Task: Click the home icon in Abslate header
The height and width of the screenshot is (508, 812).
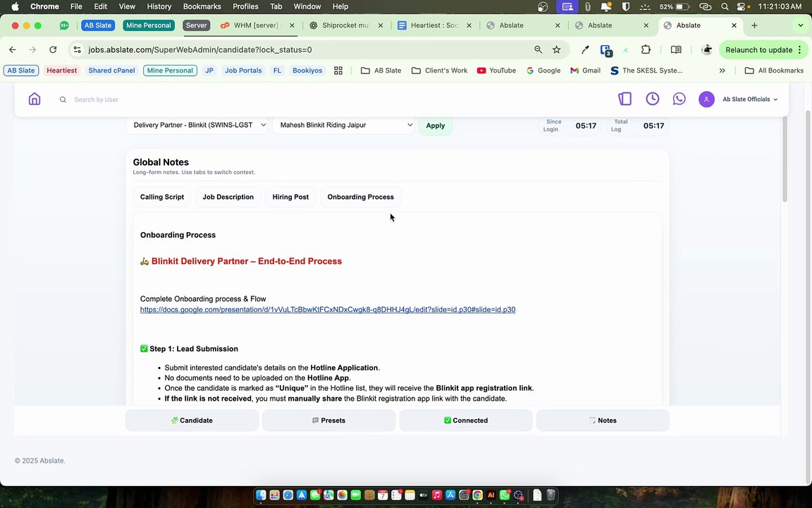Action: pos(34,99)
